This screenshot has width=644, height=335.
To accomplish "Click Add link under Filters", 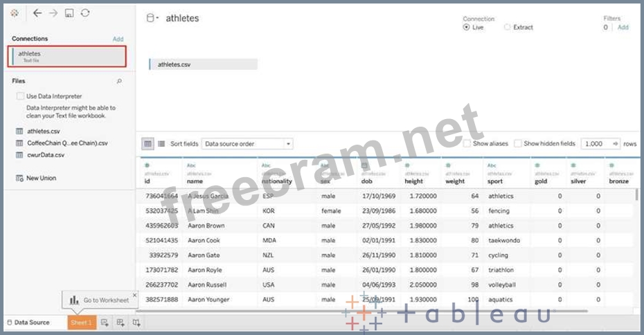I will [623, 28].
